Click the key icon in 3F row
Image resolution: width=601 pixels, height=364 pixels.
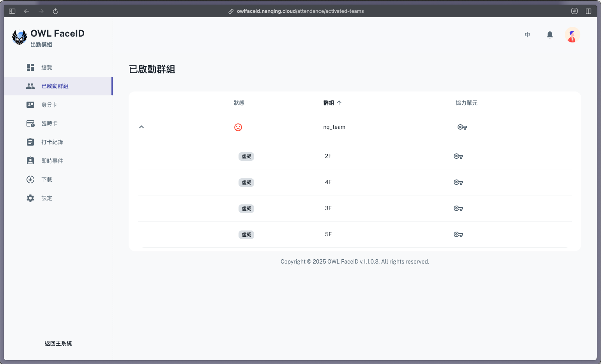click(458, 209)
